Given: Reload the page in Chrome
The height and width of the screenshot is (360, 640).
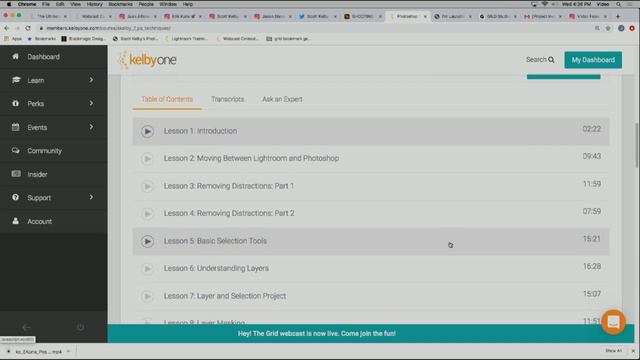Looking at the screenshot, I should 28,28.
